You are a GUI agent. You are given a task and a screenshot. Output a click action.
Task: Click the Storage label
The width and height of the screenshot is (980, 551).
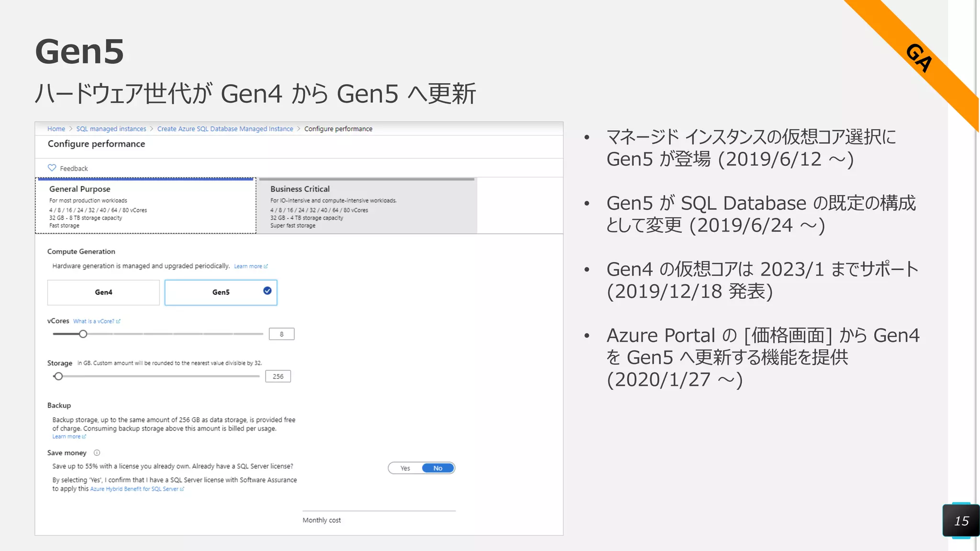59,363
